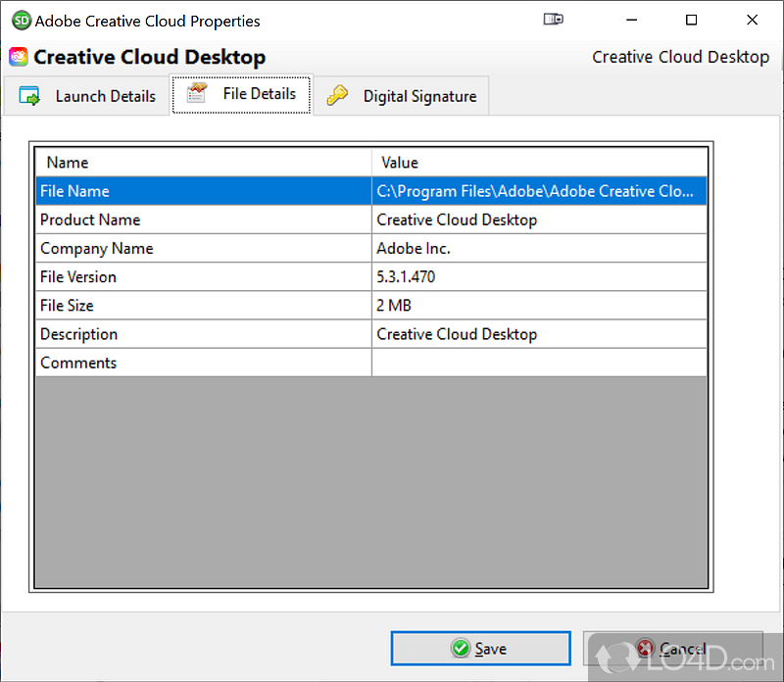Select the Product Name row
This screenshot has width=784, height=682.
pyautogui.click(x=203, y=219)
